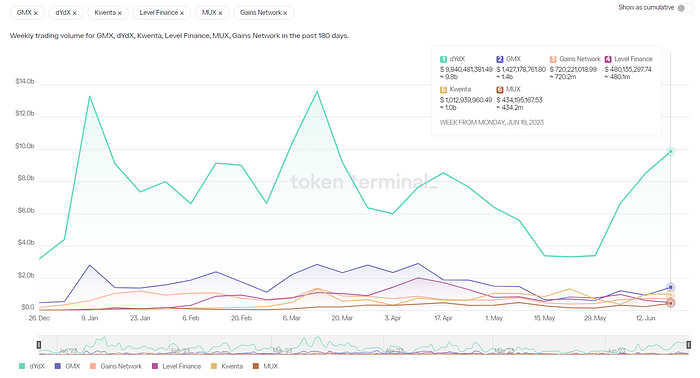Click the dYdX data point for Jun 19

[671, 151]
